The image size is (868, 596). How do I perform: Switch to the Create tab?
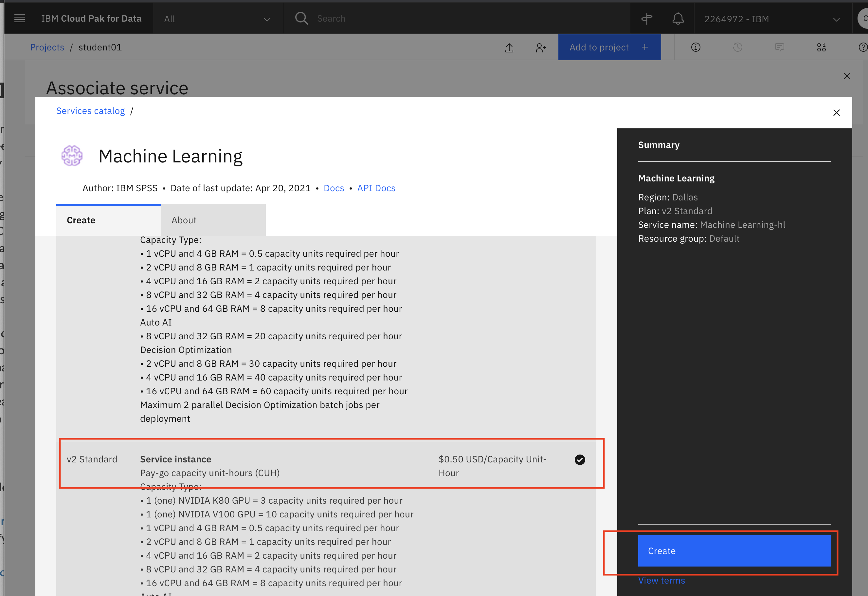click(x=108, y=220)
